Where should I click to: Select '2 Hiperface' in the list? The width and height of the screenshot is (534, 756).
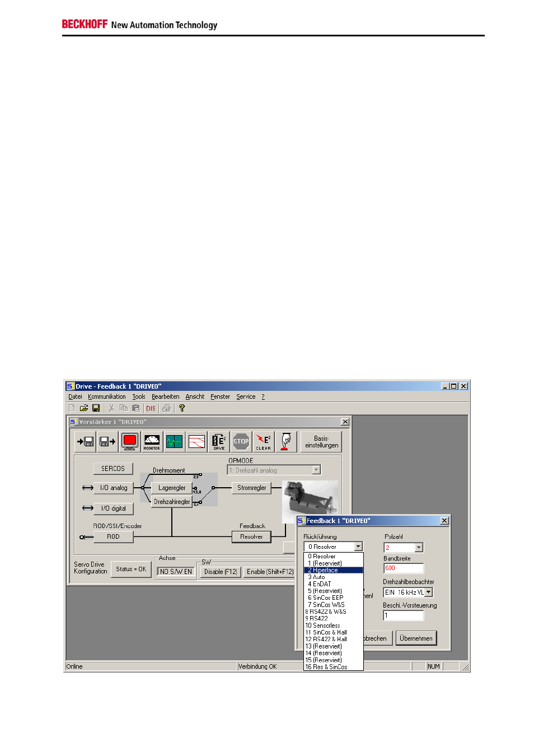334,570
